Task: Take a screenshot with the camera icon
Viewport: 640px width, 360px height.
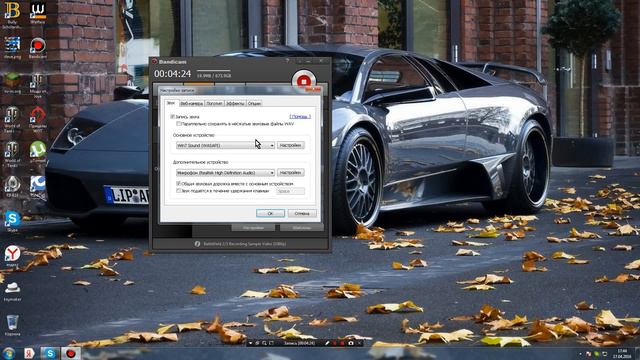Action: point(351,343)
